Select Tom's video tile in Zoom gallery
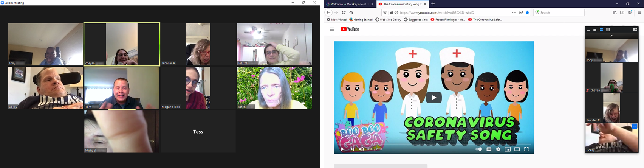 pos(122,88)
